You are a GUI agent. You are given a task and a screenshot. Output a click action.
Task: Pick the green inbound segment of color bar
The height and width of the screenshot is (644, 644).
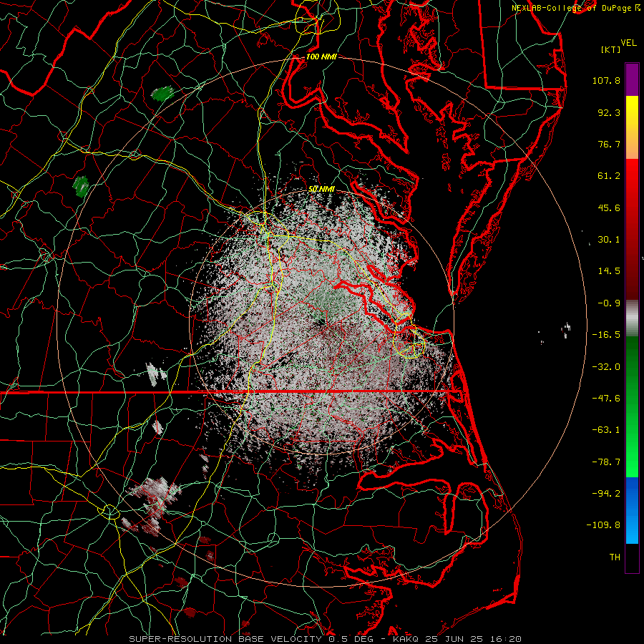point(632,406)
